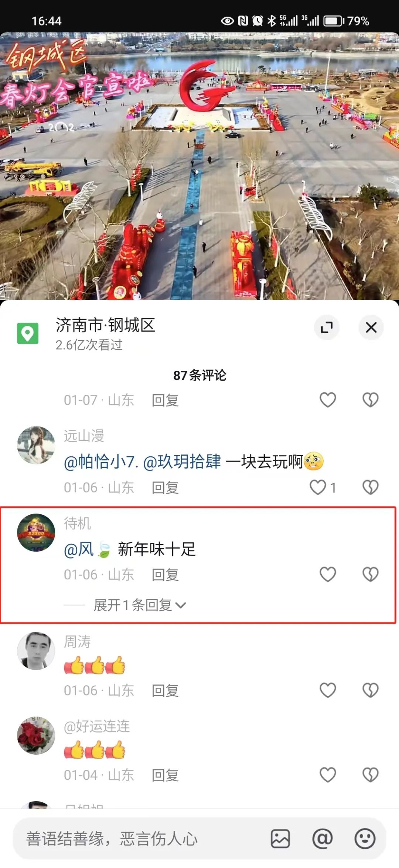Screen dimensions: 399x868
Task: Open 济南市·钢城区 location page
Action: 105,325
